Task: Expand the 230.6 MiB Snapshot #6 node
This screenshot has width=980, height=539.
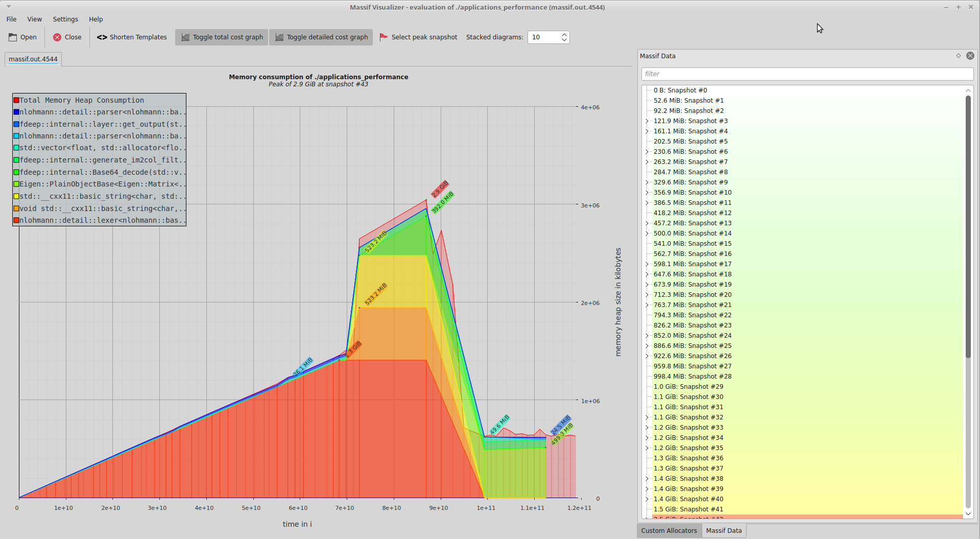Action: pos(647,152)
